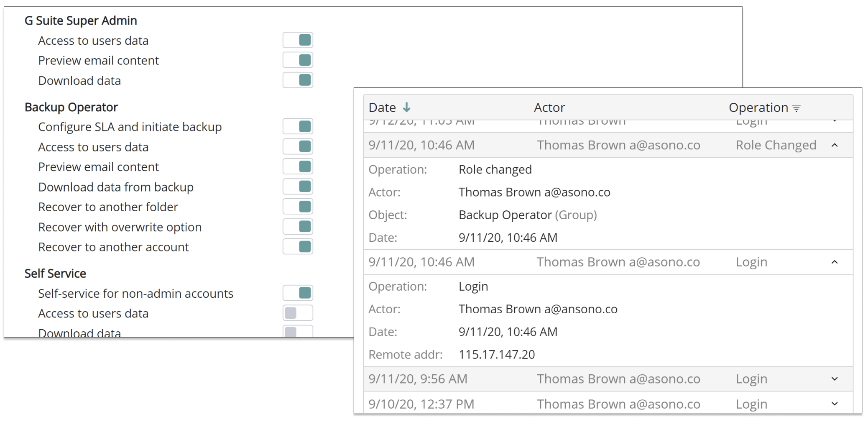Collapse the Role Changed log entry chevron
The width and height of the screenshot is (868, 435).
835,145
